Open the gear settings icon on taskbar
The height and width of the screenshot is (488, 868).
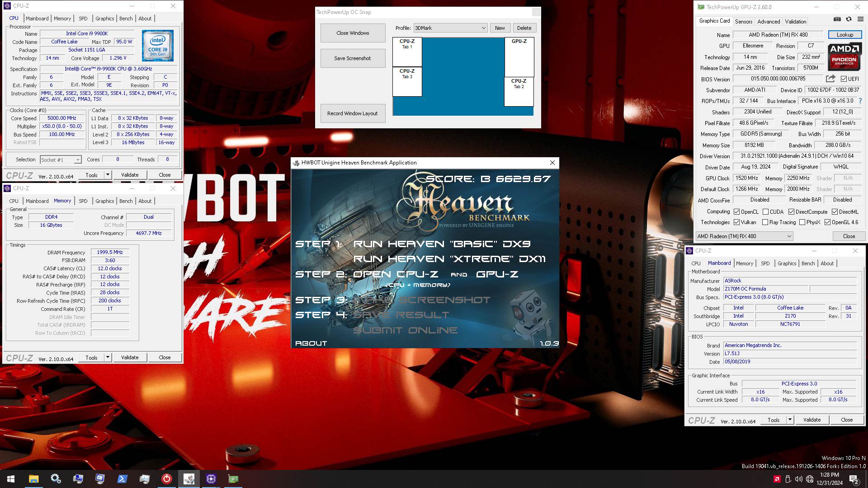56,479
